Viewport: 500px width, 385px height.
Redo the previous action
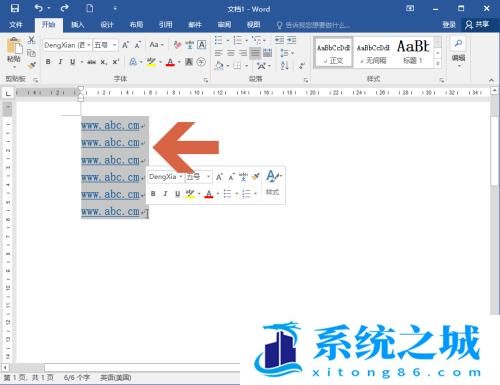(65, 8)
